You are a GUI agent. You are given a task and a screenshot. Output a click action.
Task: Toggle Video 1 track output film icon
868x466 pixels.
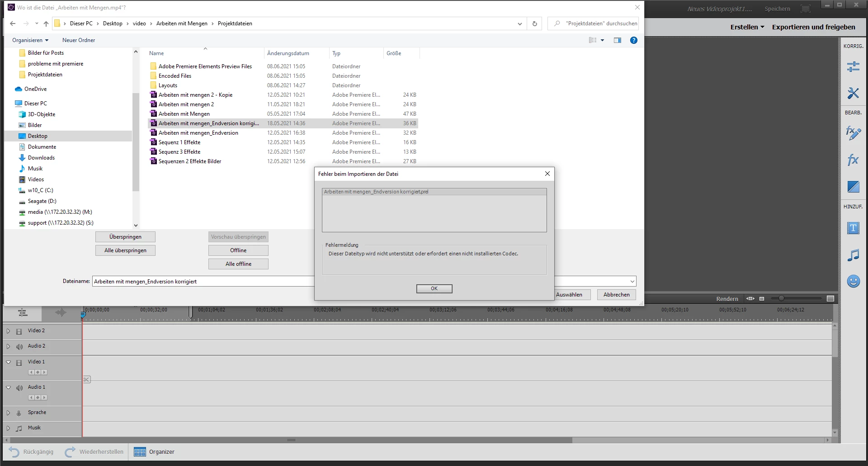pyautogui.click(x=19, y=362)
